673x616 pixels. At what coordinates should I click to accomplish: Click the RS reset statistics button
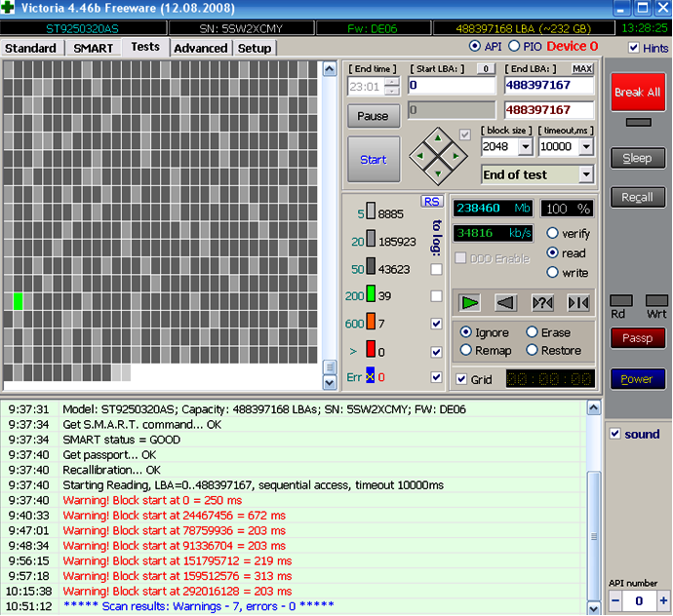(x=431, y=202)
